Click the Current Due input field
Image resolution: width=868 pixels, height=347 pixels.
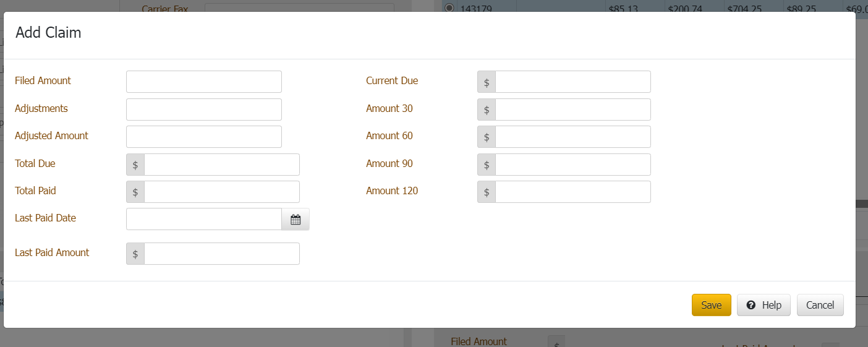(572, 82)
